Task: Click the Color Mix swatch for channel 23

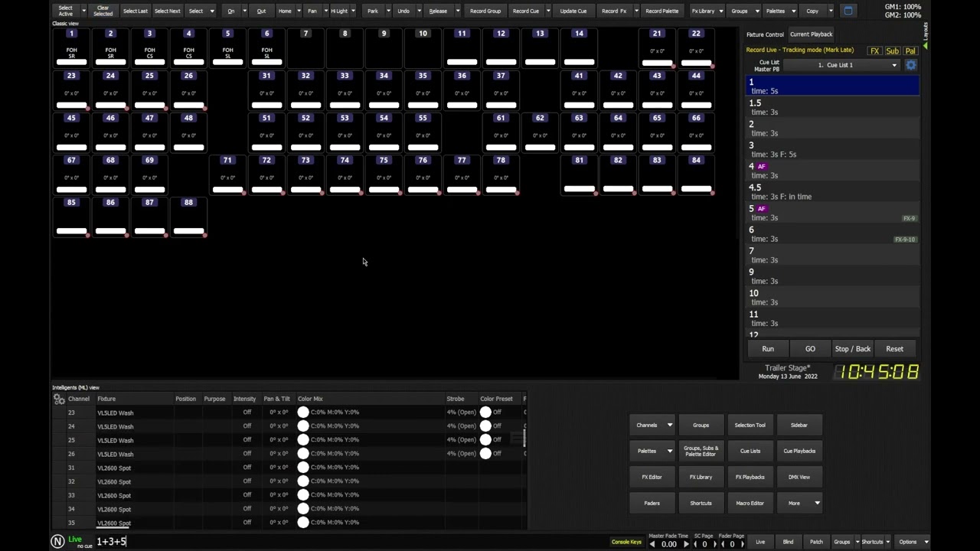Action: [303, 412]
